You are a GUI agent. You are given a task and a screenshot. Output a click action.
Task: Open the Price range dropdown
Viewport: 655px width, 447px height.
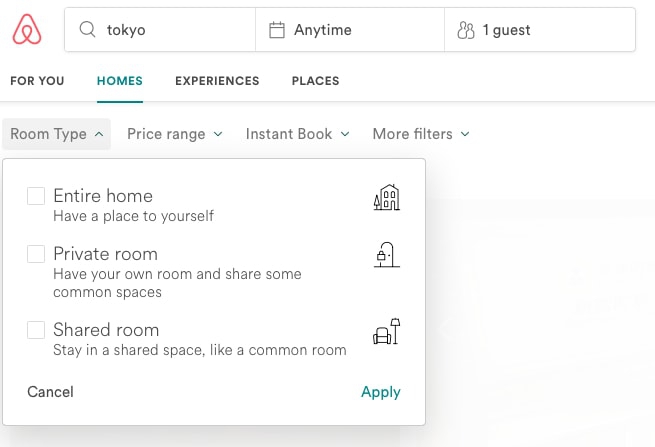175,134
